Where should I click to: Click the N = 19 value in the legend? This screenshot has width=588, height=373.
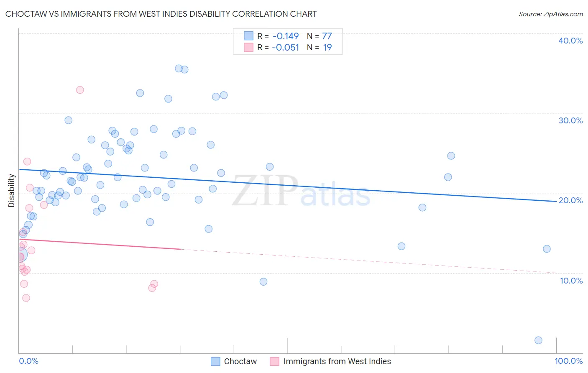(320, 47)
